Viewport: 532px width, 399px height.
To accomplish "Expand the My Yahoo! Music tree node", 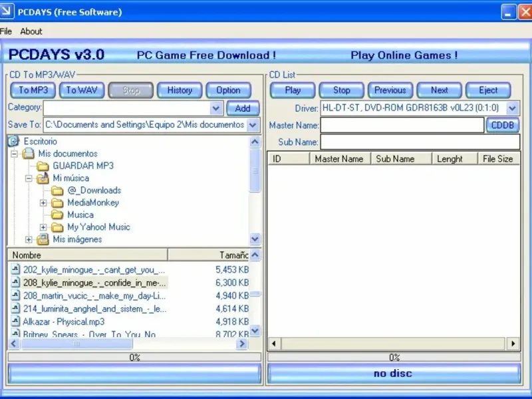I will coord(43,227).
